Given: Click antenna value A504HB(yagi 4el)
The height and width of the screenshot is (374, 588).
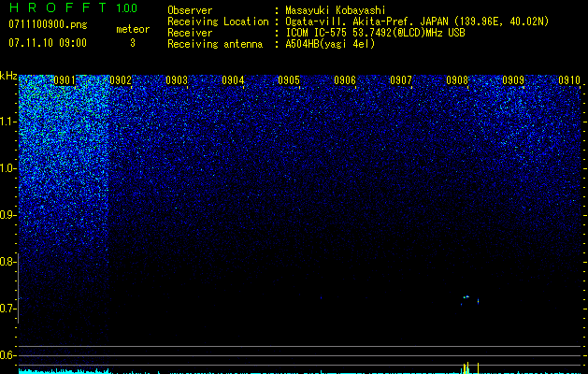Looking at the screenshot, I should pyautogui.click(x=330, y=44).
